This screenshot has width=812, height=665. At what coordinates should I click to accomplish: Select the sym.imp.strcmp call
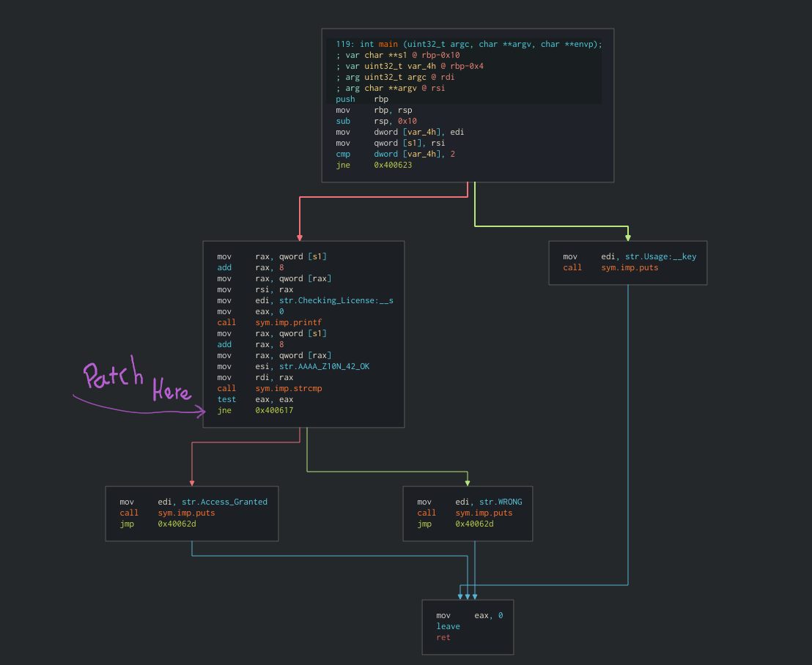288,388
